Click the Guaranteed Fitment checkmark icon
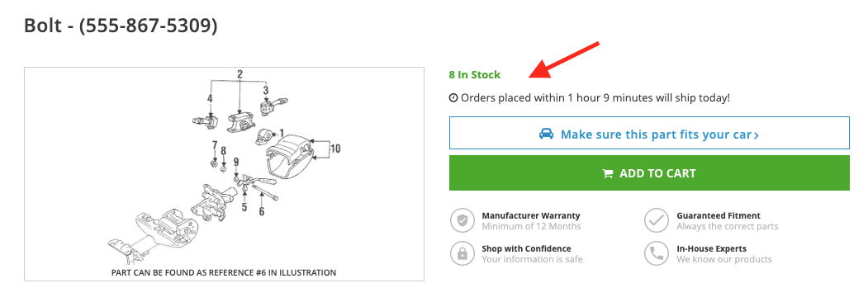 point(657,220)
